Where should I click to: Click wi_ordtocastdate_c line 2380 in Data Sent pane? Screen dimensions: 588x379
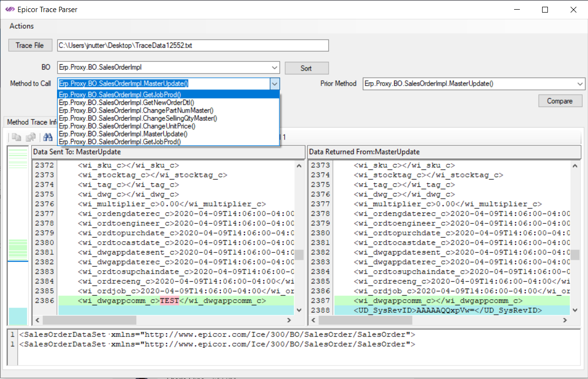point(186,243)
